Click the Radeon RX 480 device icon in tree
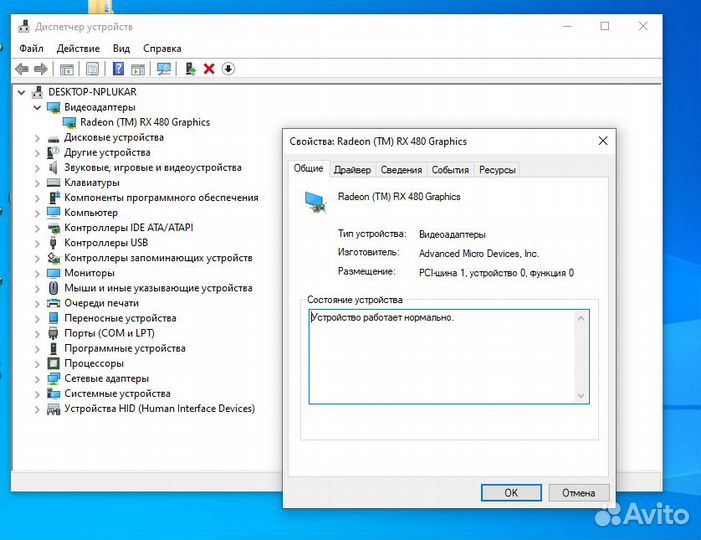701x540 pixels. 69,122
